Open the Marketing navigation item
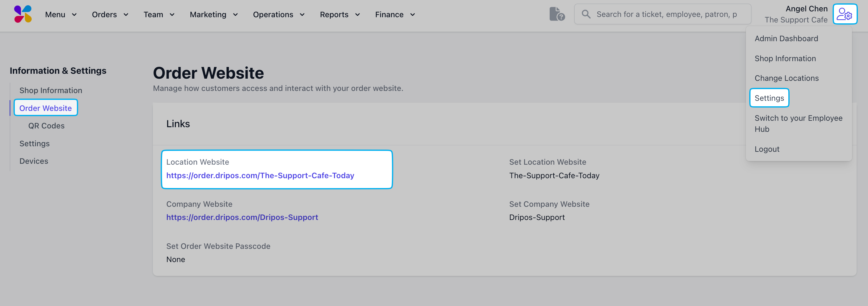This screenshot has width=868, height=306. click(208, 14)
